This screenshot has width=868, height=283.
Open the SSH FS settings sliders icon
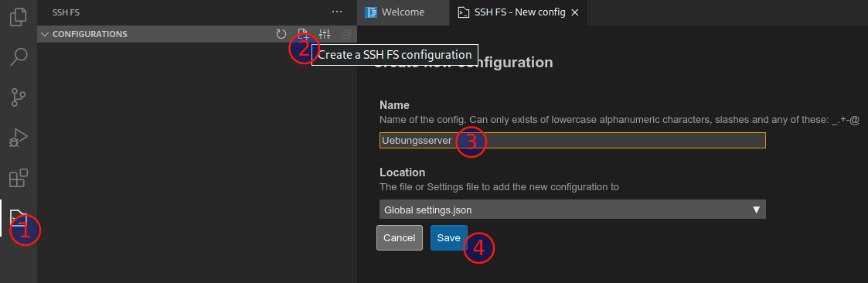click(325, 34)
